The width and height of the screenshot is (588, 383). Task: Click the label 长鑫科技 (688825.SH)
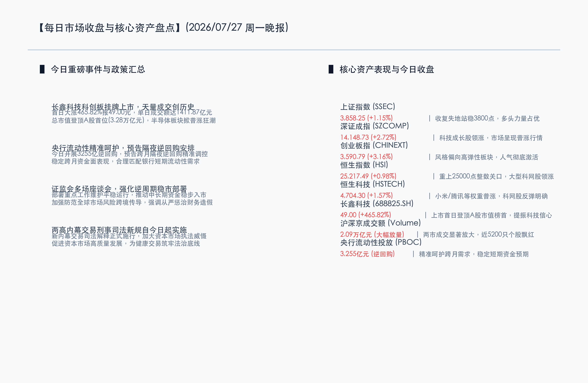coord(377,204)
